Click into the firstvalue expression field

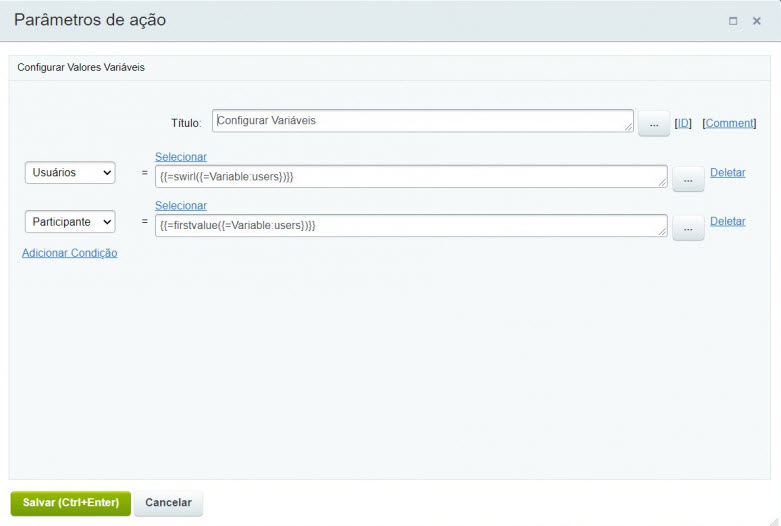point(411,225)
